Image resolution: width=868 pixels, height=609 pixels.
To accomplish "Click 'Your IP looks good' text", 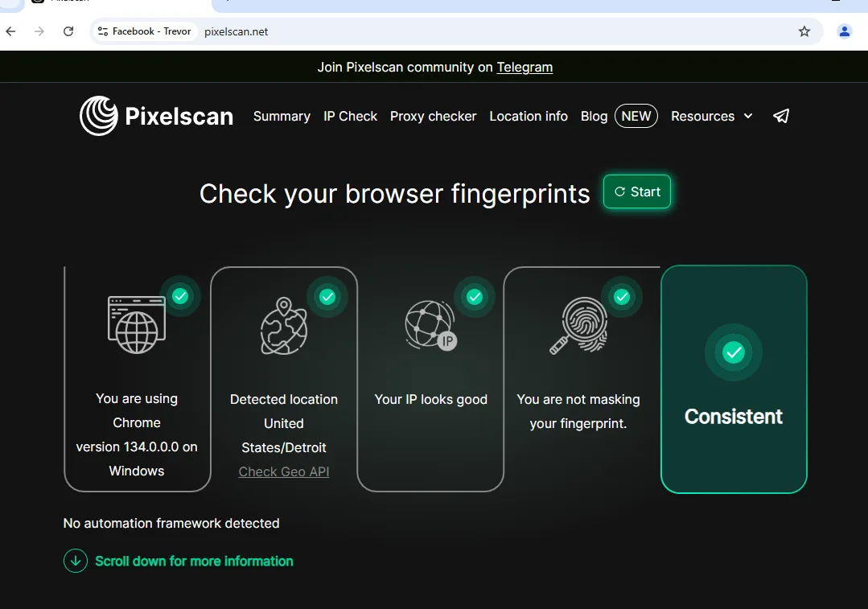I will pyautogui.click(x=430, y=399).
